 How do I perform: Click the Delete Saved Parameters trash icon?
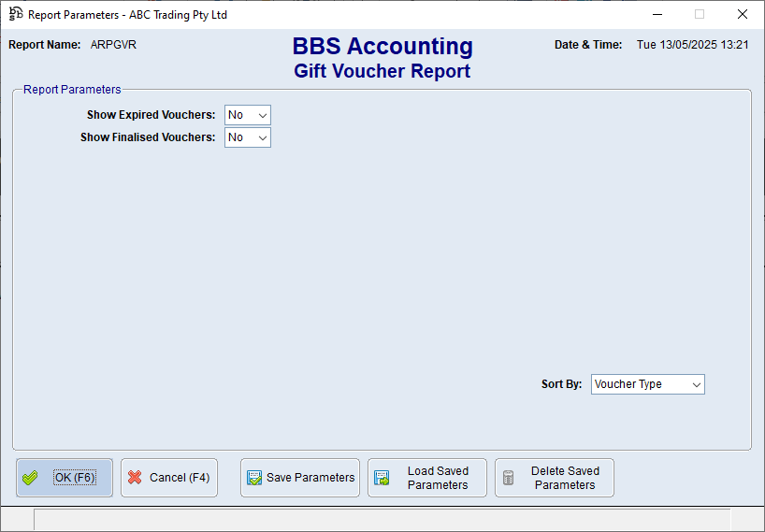(509, 478)
